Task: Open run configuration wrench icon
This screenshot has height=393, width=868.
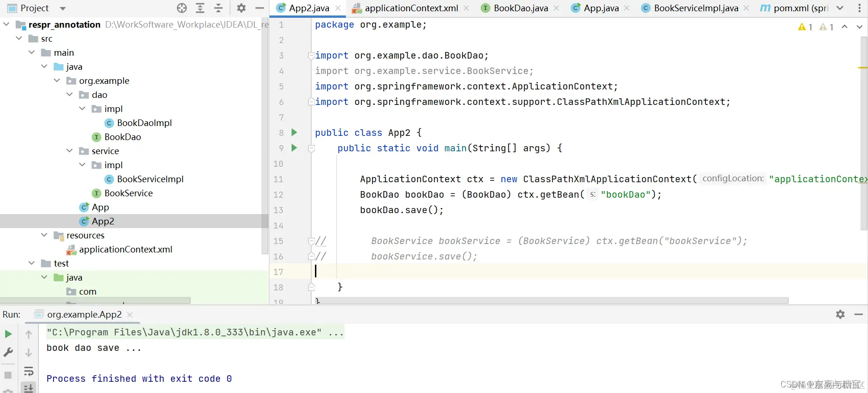Action: 8,353
